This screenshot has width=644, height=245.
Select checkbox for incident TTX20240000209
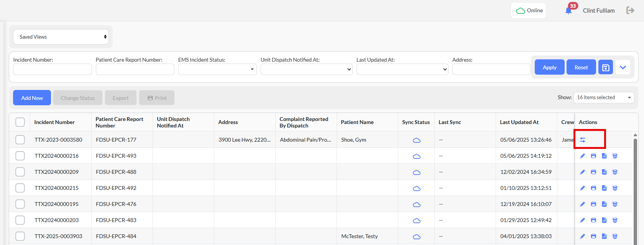(20, 172)
